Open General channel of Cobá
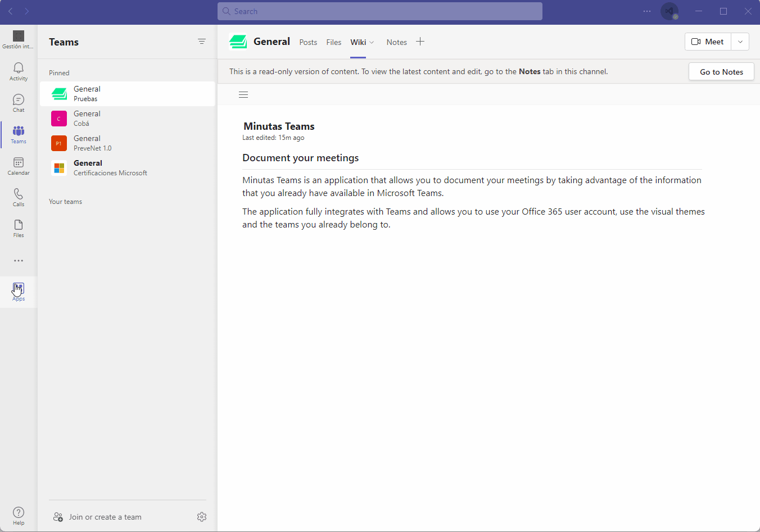The image size is (760, 532). coord(128,119)
